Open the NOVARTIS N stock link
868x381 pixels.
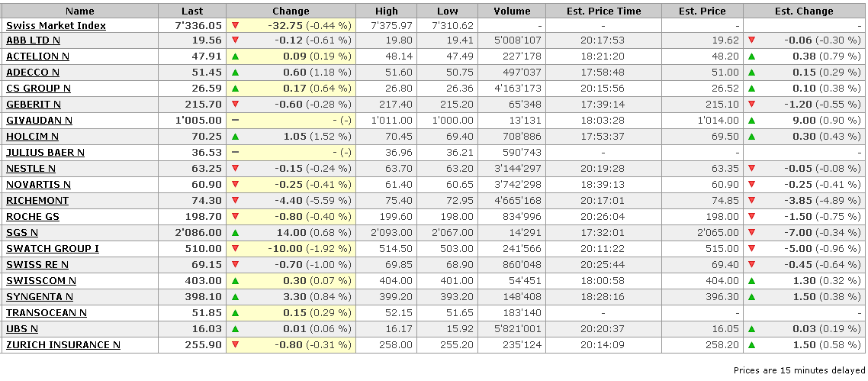point(38,185)
